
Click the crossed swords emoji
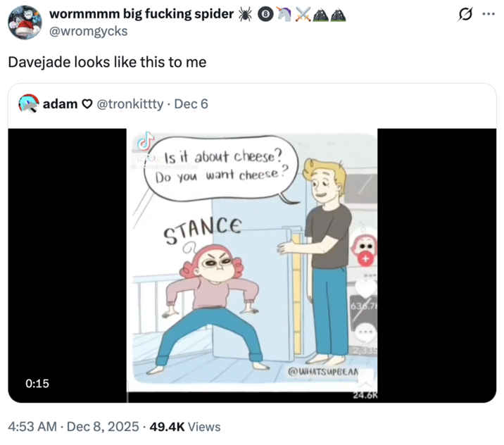click(x=301, y=13)
